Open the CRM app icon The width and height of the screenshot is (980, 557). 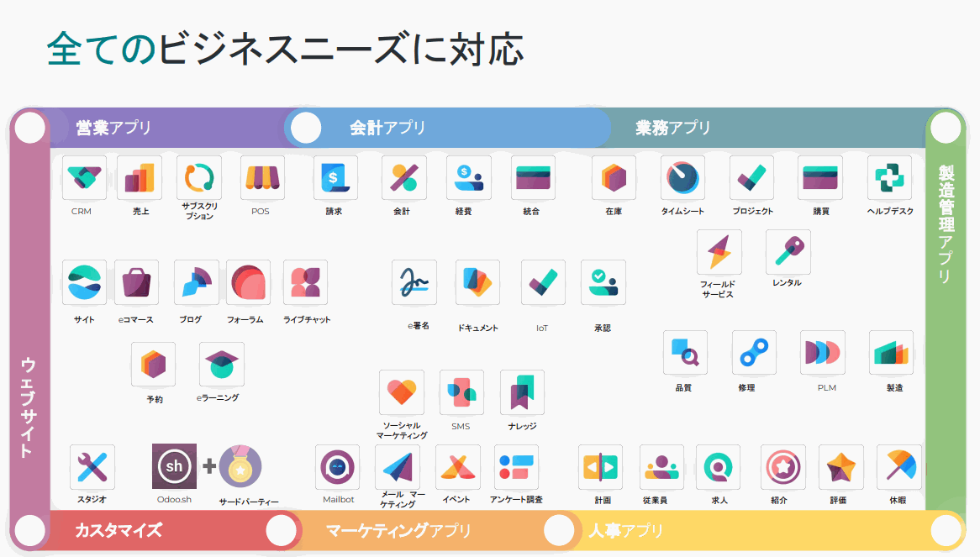coord(84,178)
